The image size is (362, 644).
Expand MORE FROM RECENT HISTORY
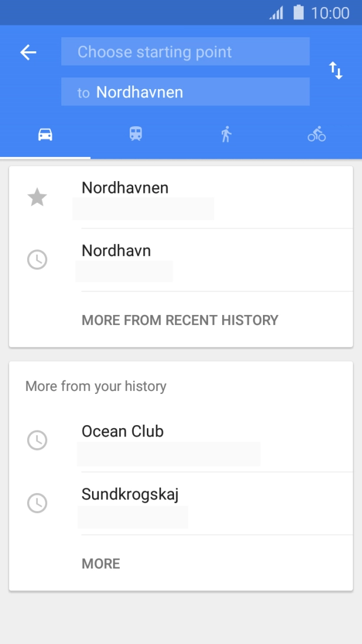pyautogui.click(x=180, y=320)
